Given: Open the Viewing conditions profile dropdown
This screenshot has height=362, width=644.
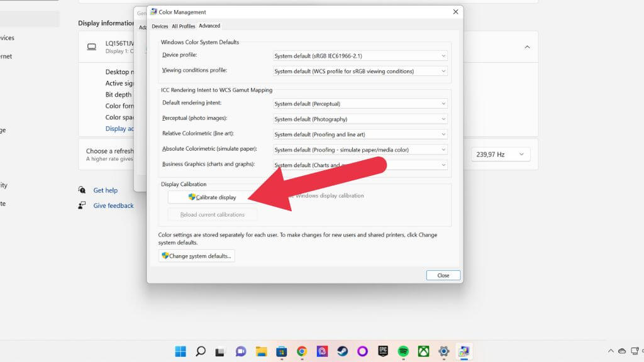Looking at the screenshot, I should point(360,71).
